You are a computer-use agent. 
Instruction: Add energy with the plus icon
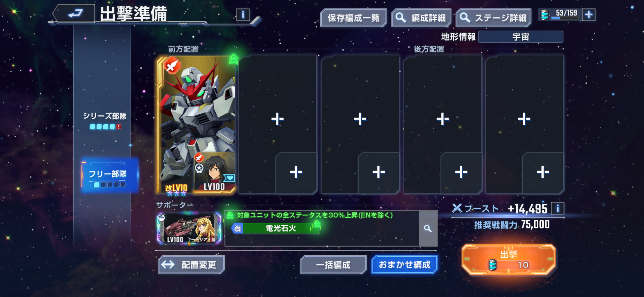[589, 14]
